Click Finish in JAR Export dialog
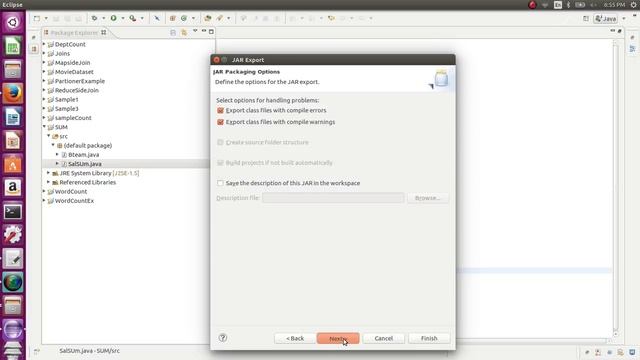The image size is (640, 360). click(429, 338)
